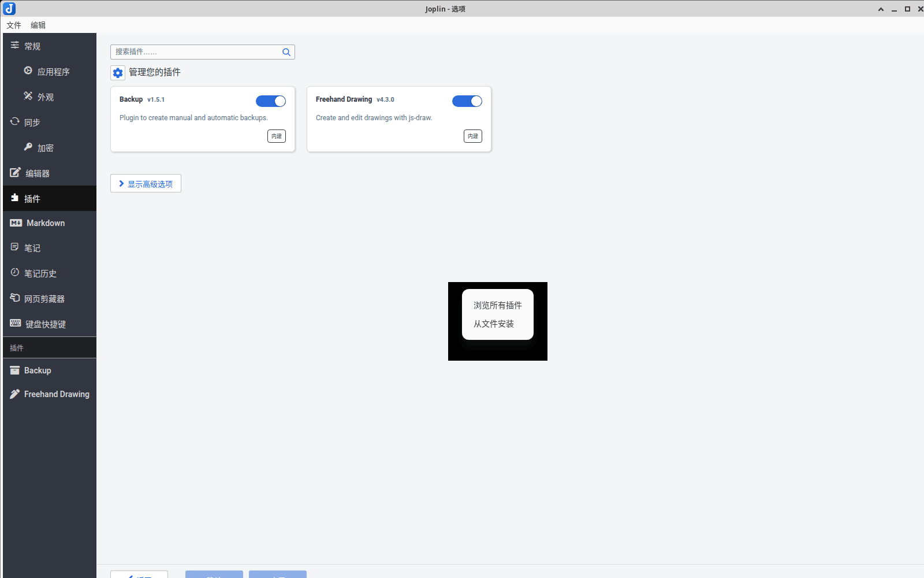Viewport: 924px width, 578px height.
Task: Click the 内建 badge on the Backup card
Action: (277, 136)
